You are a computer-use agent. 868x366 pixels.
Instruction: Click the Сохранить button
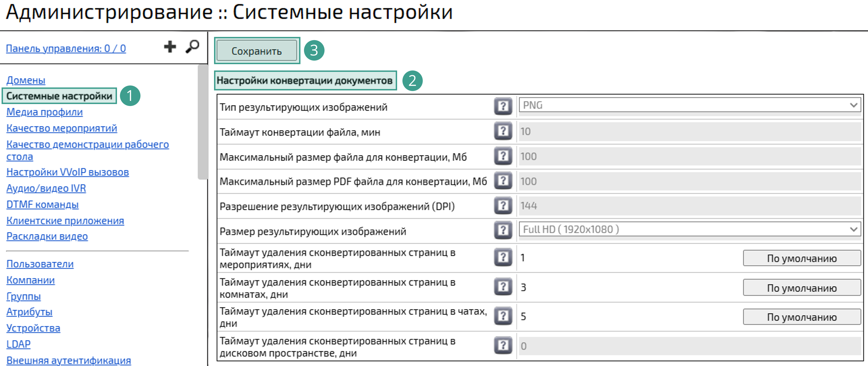point(256,51)
